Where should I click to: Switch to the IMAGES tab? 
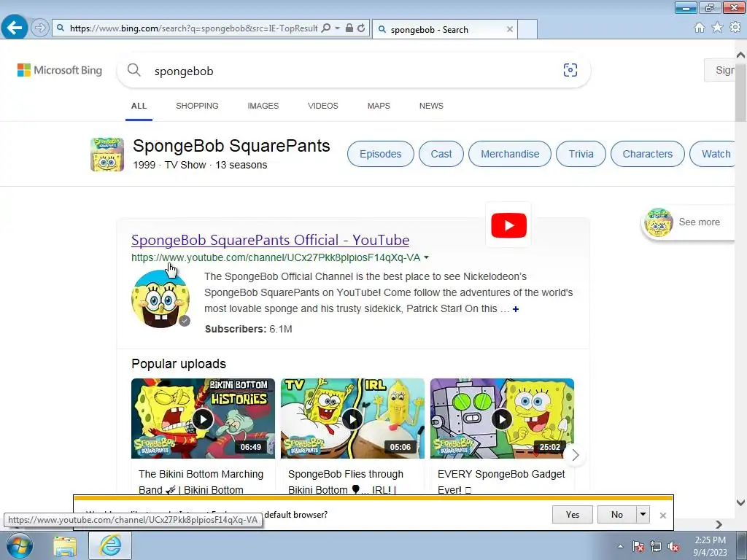(x=263, y=106)
